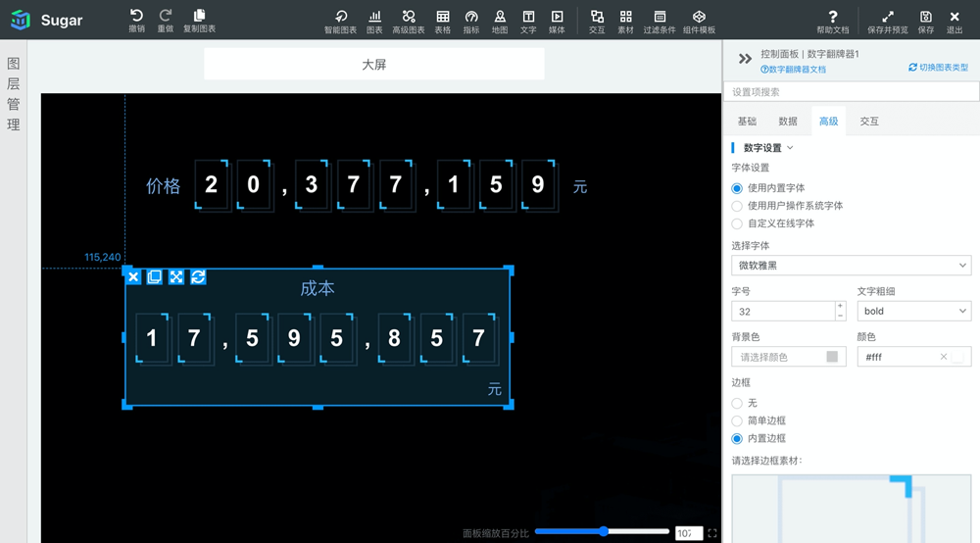This screenshot has width=980, height=543.
Task: Open the 交互 interaction tool
Action: tap(597, 22)
